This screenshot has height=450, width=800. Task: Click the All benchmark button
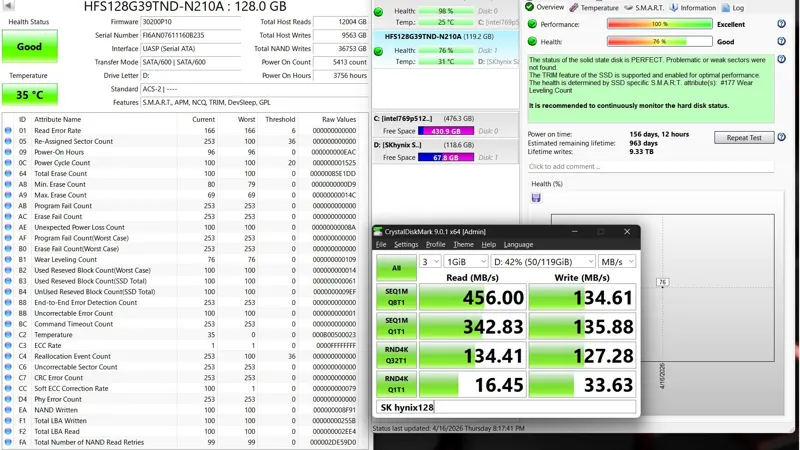coord(396,268)
